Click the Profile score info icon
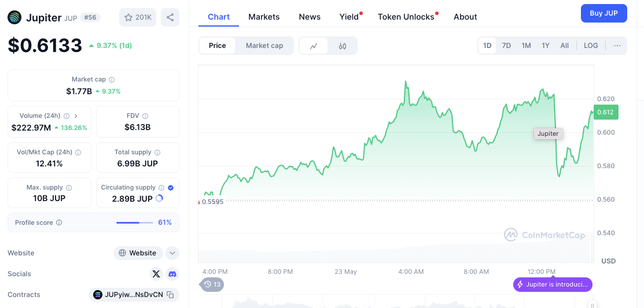 [59, 222]
